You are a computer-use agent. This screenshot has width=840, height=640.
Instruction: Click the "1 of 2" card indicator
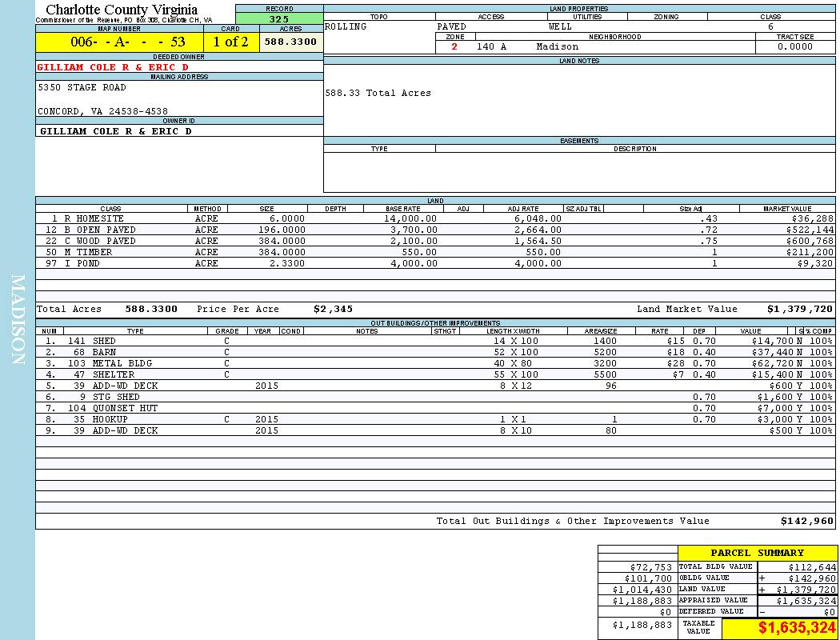pyautogui.click(x=230, y=42)
